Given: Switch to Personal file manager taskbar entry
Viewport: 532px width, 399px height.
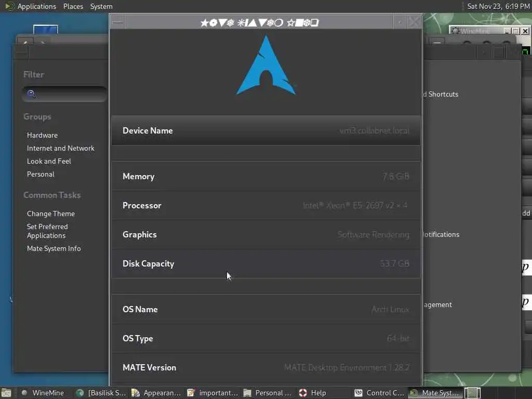Looking at the screenshot, I should tap(268, 393).
